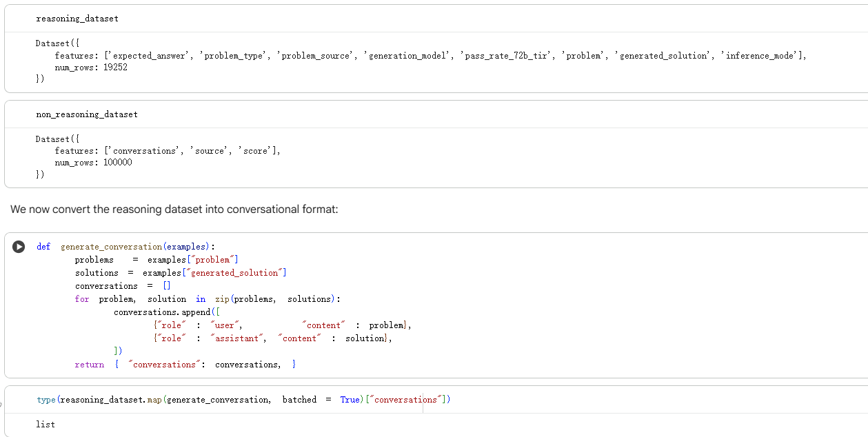Image resolution: width=868 pixels, height=437 pixels.
Task: Click the assistant role dictionary line
Action: 272,338
